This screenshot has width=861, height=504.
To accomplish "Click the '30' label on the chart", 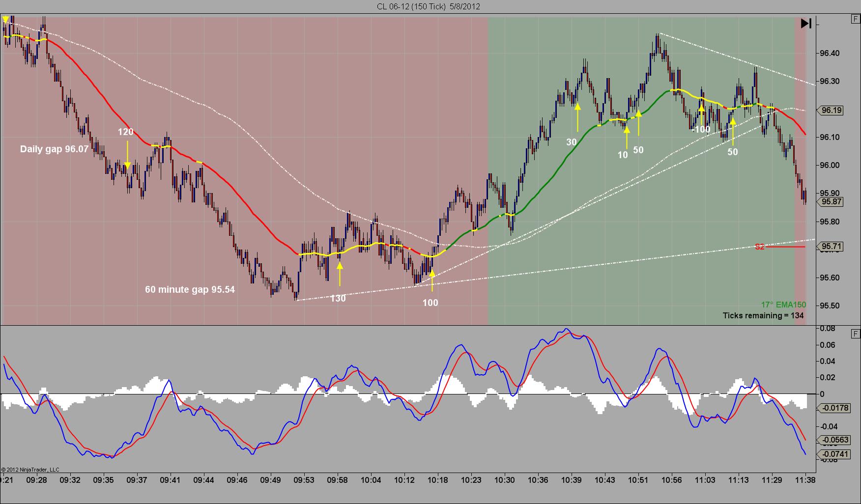I will point(571,142).
